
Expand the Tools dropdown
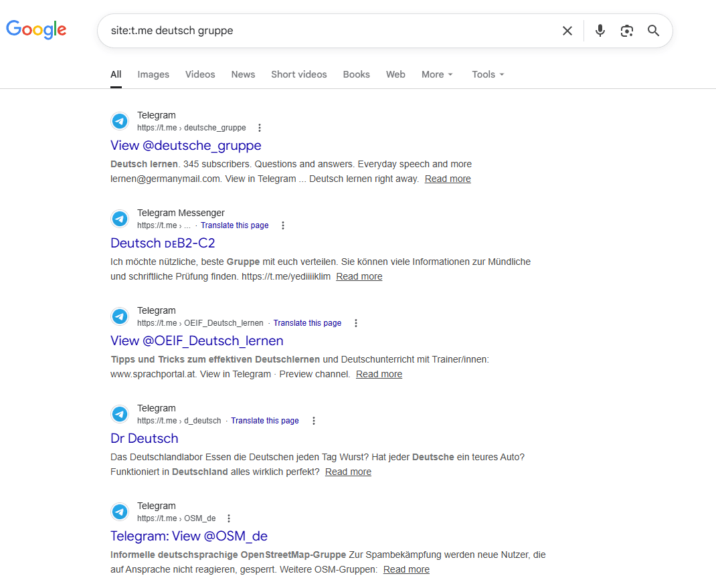click(x=488, y=74)
